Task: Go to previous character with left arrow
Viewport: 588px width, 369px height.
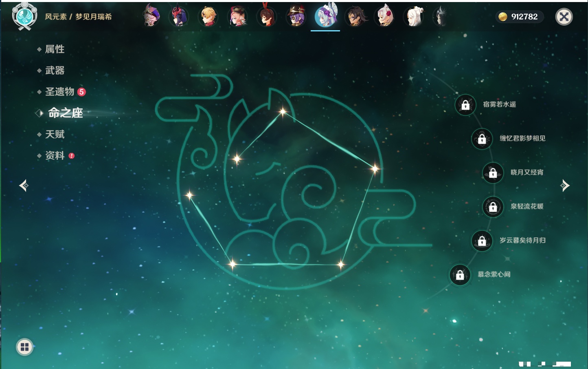Action: point(24,186)
